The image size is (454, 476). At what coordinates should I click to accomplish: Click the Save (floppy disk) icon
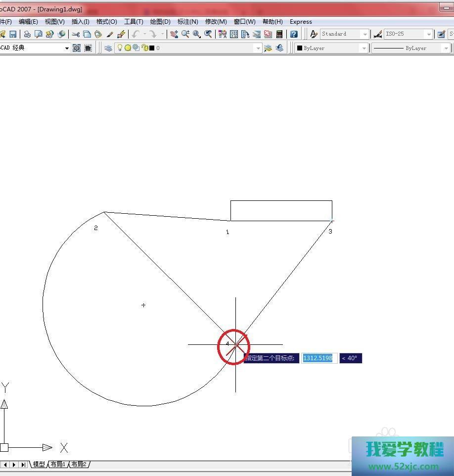coord(13,34)
